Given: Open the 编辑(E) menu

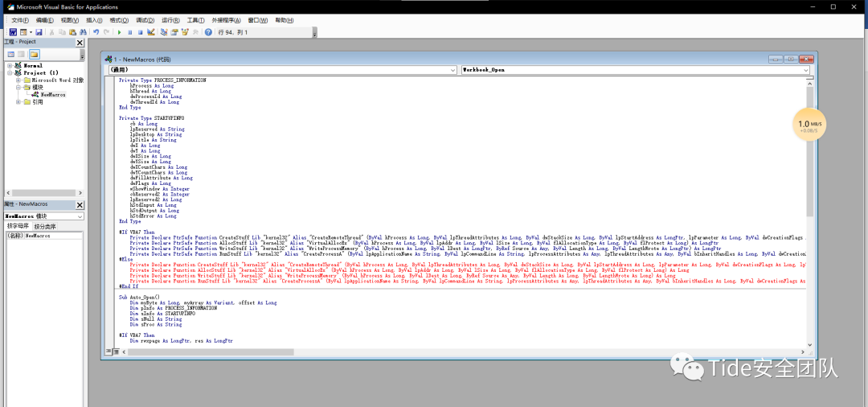Looking at the screenshot, I should point(45,20).
